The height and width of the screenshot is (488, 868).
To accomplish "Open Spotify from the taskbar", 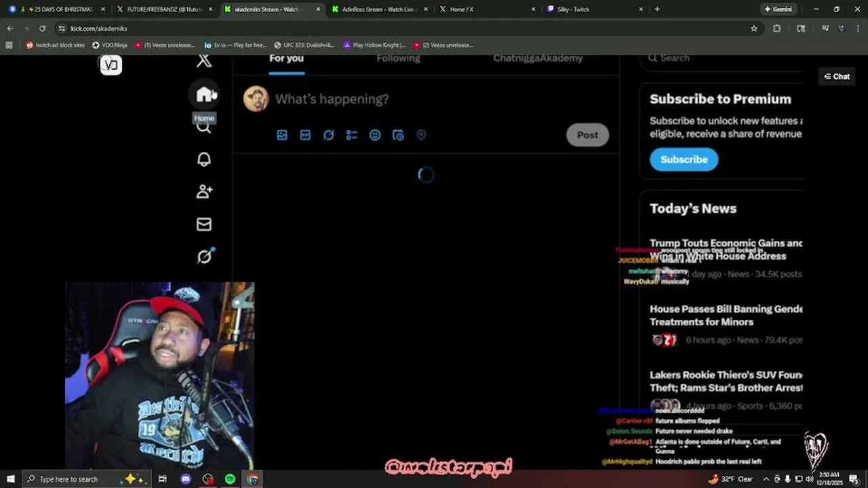I will (x=231, y=479).
